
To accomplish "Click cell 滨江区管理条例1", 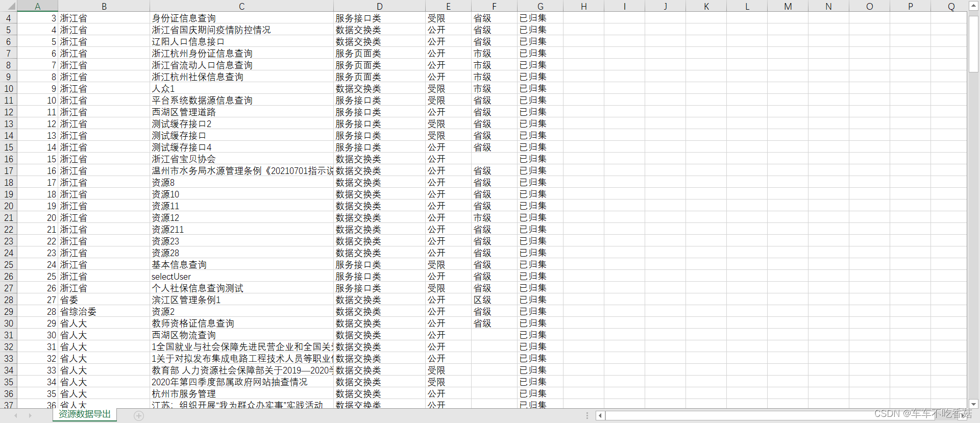I will point(242,300).
